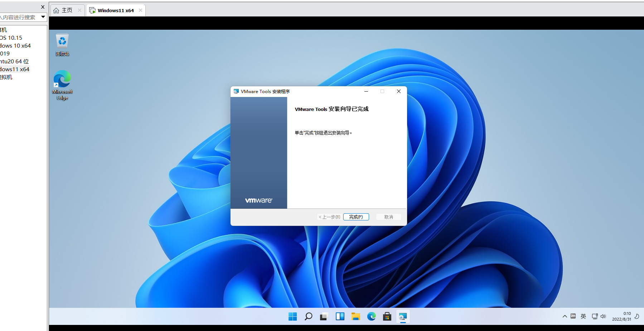This screenshot has width=644, height=331.
Task: Click the 取消 cancel button
Action: pyautogui.click(x=388, y=217)
